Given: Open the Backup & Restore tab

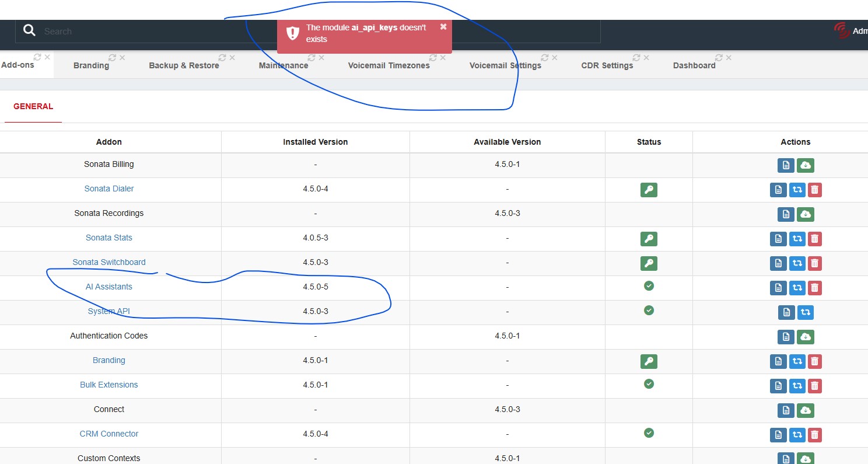Looking at the screenshot, I should (184, 65).
